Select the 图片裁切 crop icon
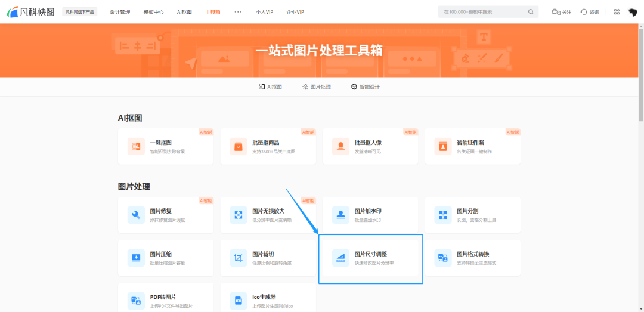 [x=238, y=258]
